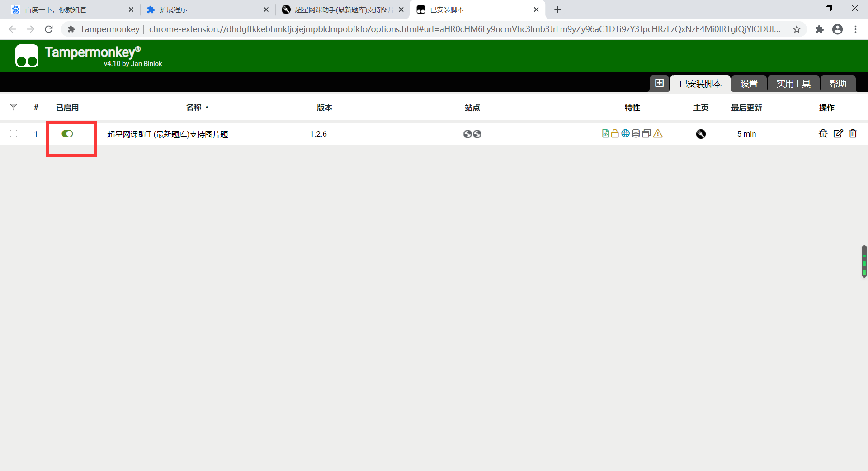Click the first site globe icon
The width and height of the screenshot is (868, 471).
coord(467,134)
